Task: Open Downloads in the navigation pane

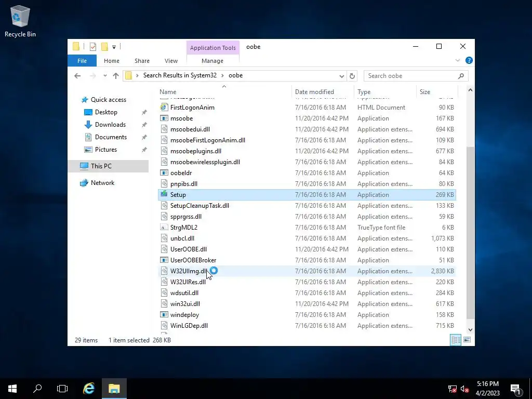Action: (110, 125)
